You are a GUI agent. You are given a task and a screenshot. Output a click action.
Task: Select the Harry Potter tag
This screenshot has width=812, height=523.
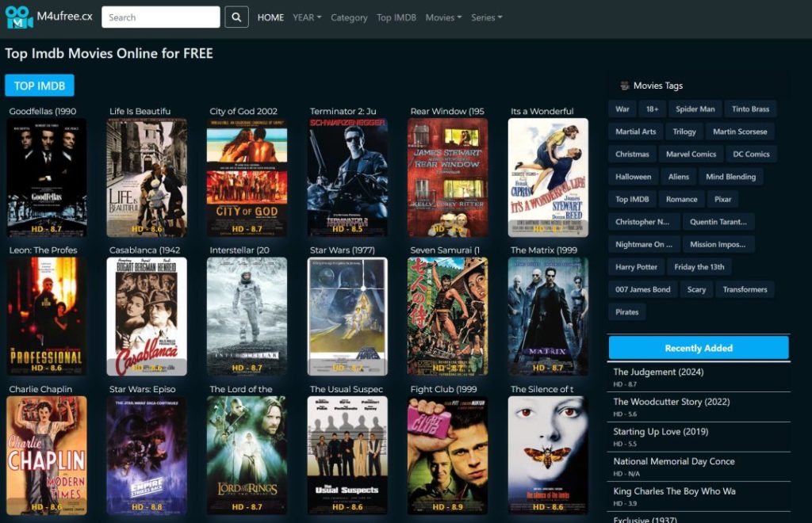pyautogui.click(x=637, y=267)
